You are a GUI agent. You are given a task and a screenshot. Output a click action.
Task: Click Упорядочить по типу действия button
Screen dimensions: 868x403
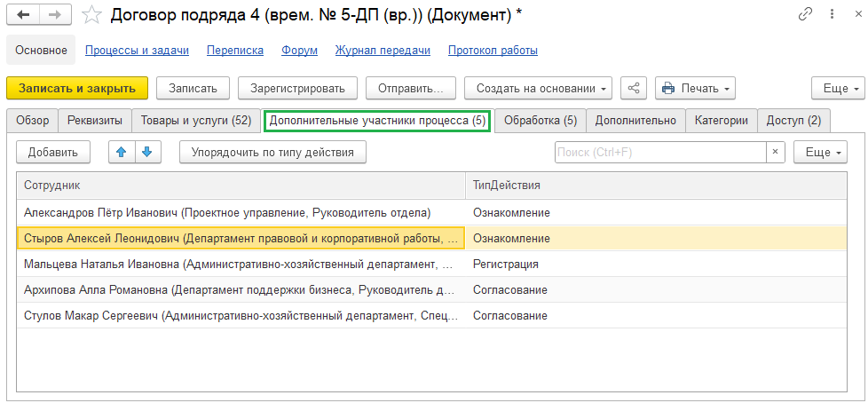[x=272, y=152]
